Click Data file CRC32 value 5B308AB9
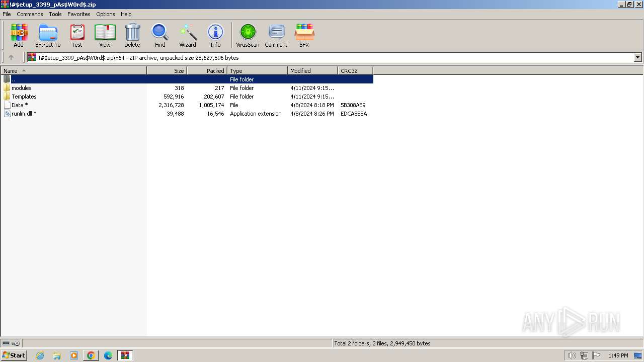 tap(353, 105)
